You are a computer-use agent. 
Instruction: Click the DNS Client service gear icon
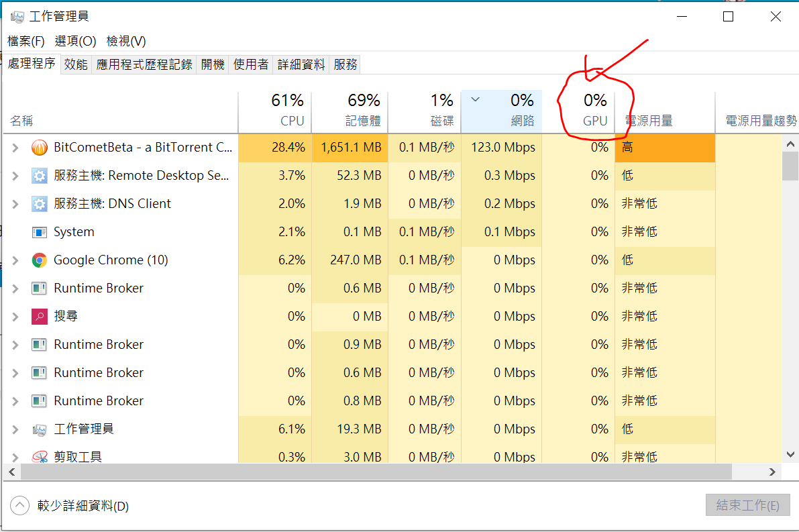pyautogui.click(x=40, y=204)
